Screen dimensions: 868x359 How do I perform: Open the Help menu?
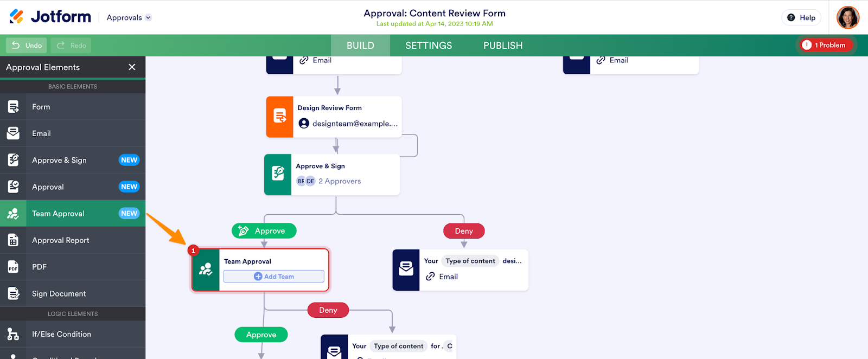pyautogui.click(x=801, y=17)
